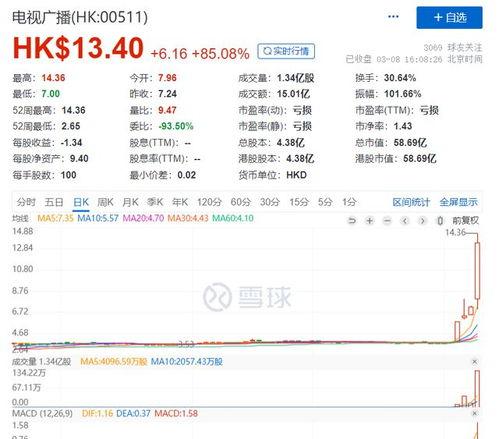
Task: Click the 委比 -93.50% value
Action: [176, 126]
